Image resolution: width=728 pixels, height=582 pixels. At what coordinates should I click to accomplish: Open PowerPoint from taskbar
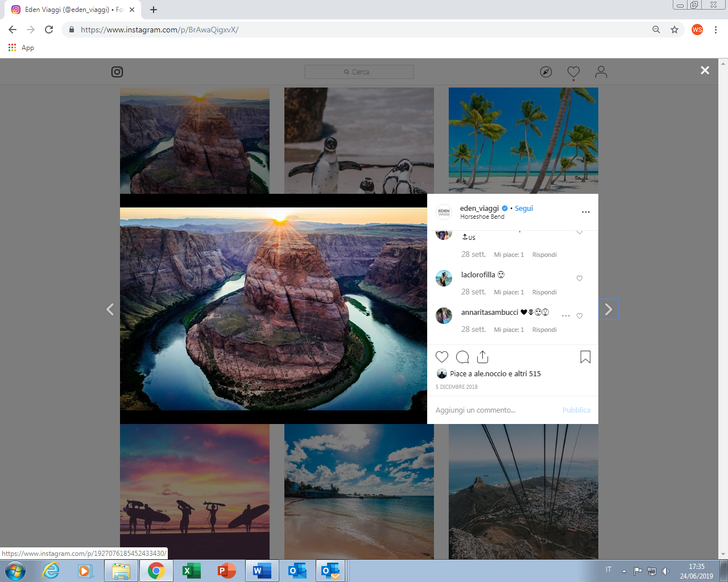(227, 571)
